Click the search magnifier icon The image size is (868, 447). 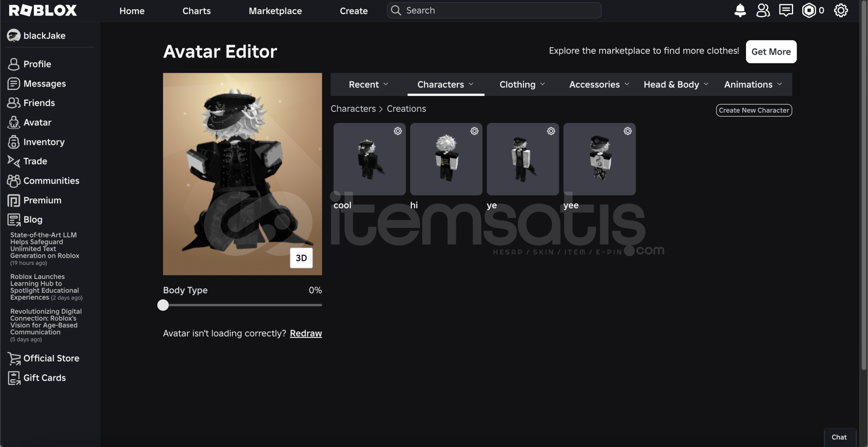pos(396,10)
